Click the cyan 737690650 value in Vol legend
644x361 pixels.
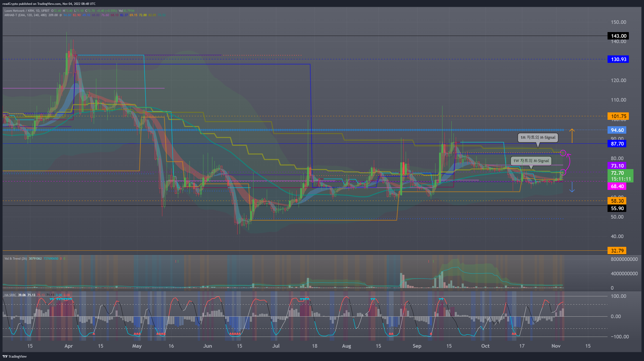[51, 259]
